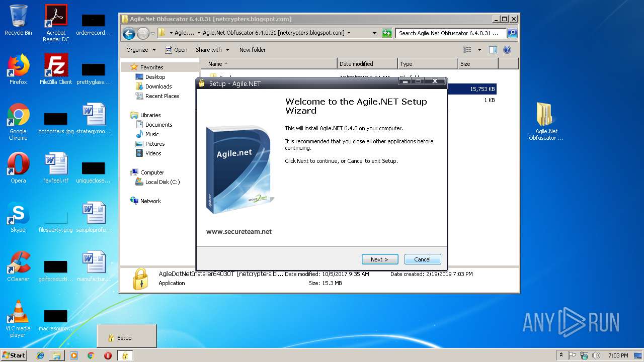Click the volume icon in system tray
The height and width of the screenshot is (362, 644).
pyautogui.click(x=596, y=355)
